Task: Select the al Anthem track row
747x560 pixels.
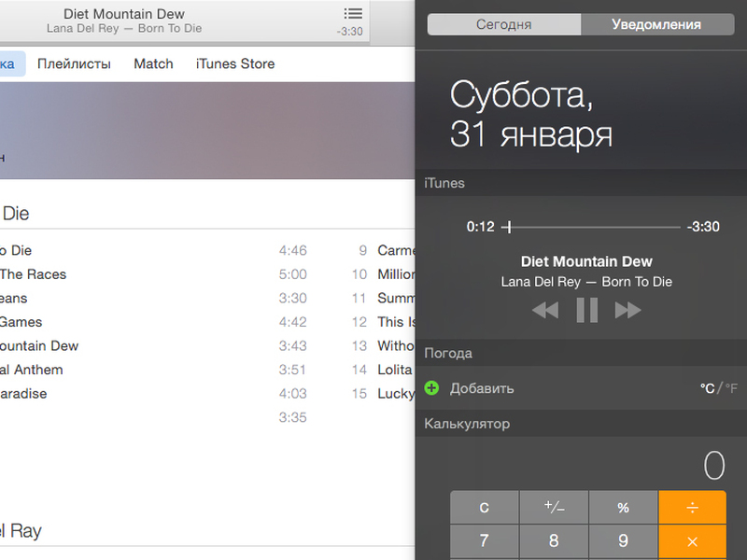Action: 154,370
